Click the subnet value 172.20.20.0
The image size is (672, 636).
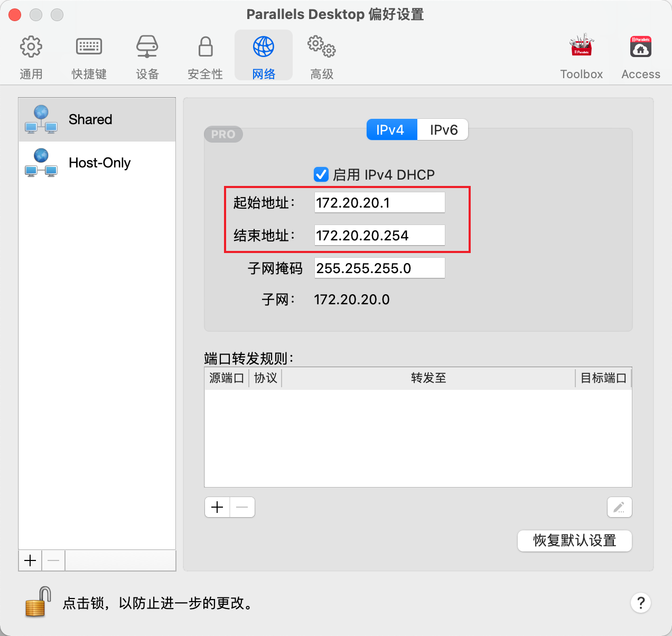(x=352, y=300)
